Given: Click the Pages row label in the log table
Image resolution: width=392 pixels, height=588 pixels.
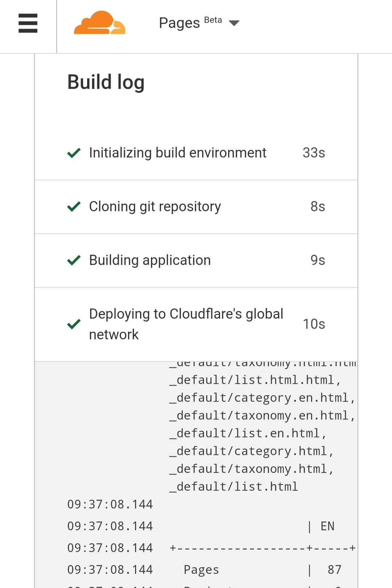Looking at the screenshot, I should [x=201, y=570].
